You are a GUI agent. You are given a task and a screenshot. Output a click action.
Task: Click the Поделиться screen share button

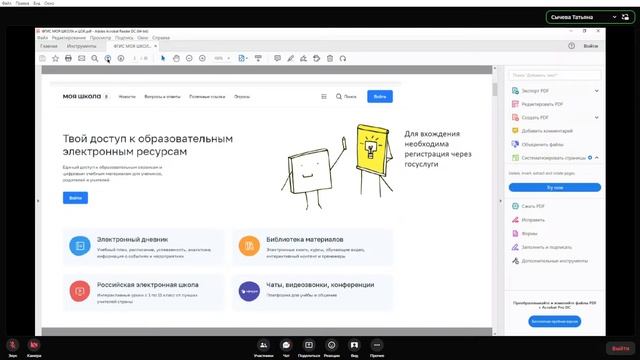(x=309, y=348)
